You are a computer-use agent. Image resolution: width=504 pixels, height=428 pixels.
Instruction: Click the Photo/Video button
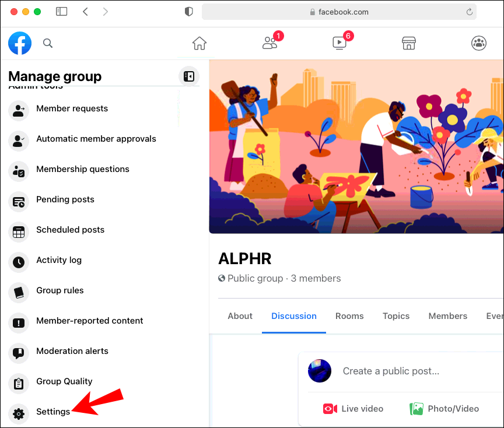coord(444,409)
